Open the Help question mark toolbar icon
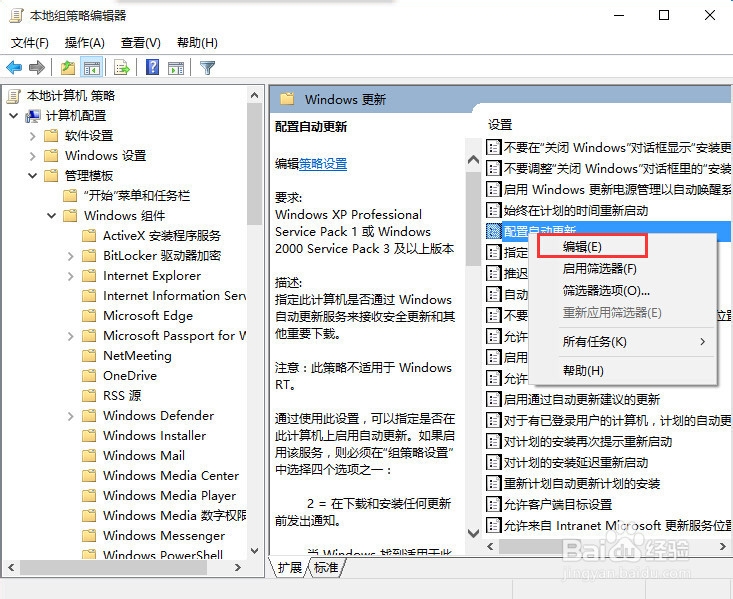Viewport: 733px width, 599px height. tap(152, 67)
